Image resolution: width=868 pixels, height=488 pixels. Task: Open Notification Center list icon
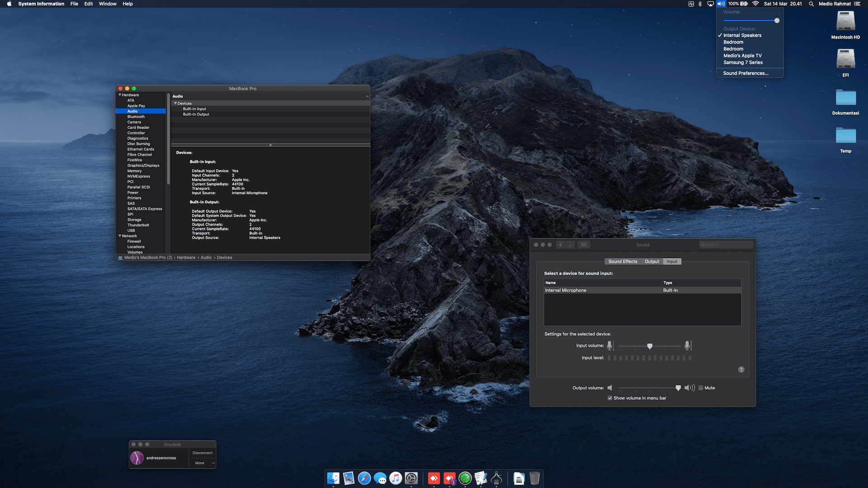(x=857, y=4)
